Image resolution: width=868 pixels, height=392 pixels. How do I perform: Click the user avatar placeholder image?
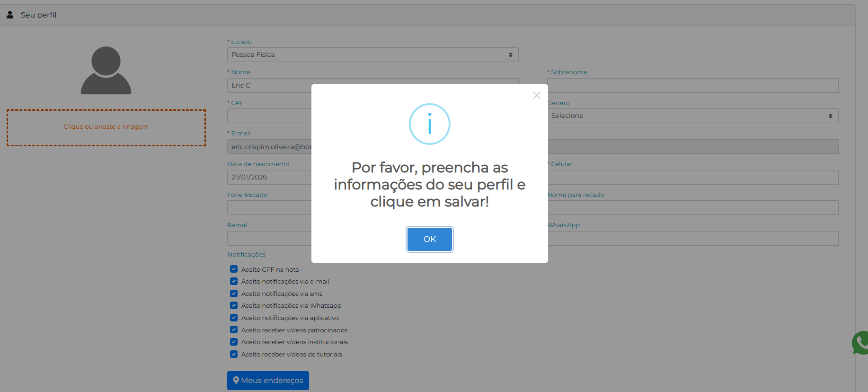pyautogui.click(x=106, y=71)
